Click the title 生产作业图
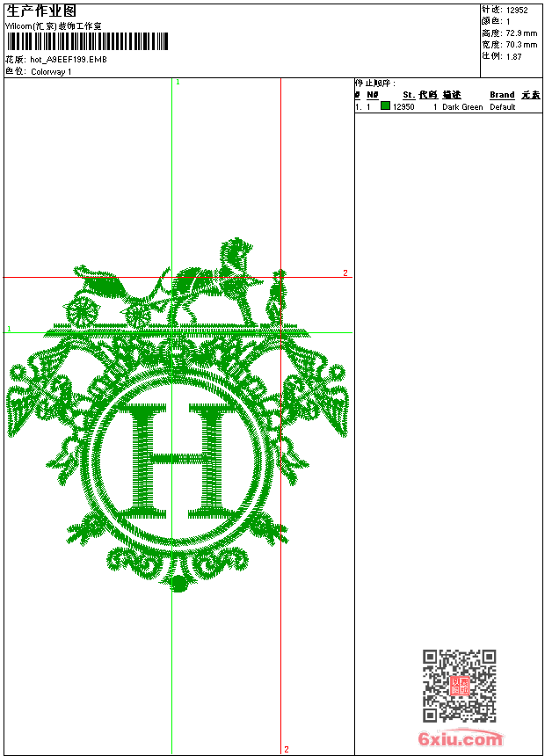 coord(41,11)
